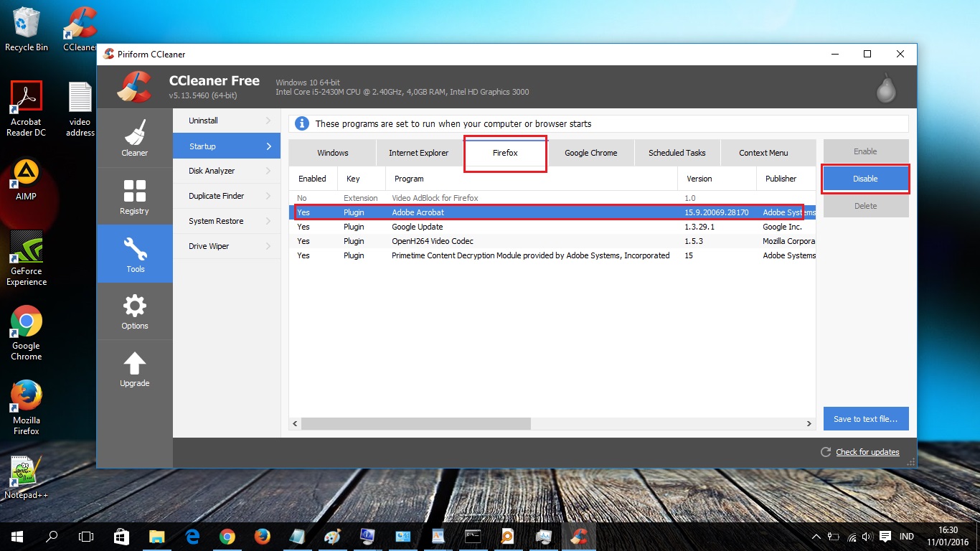The image size is (980, 551).
Task: Select Startup in the Tools submenu
Action: (227, 146)
